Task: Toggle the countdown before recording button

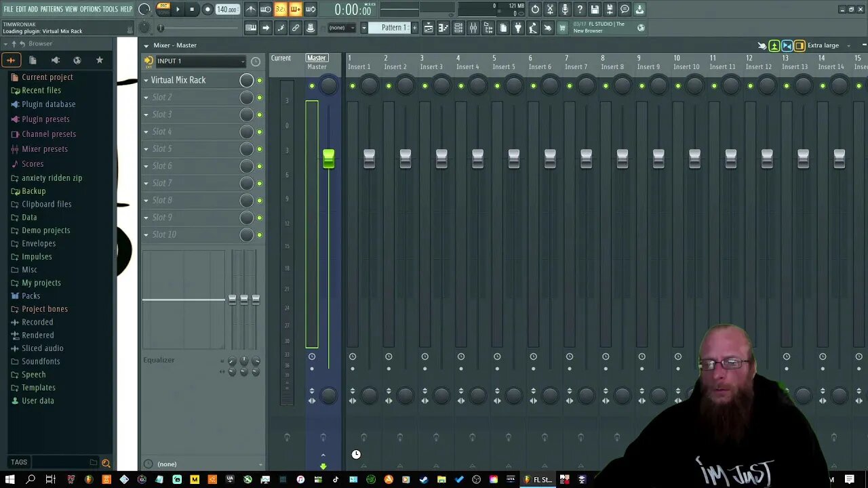Action: [x=281, y=9]
